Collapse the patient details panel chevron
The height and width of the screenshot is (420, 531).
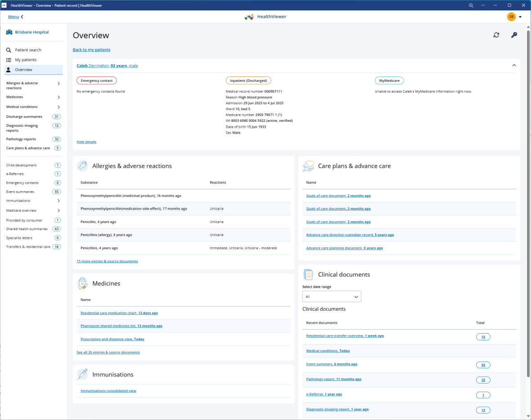pyautogui.click(x=514, y=65)
